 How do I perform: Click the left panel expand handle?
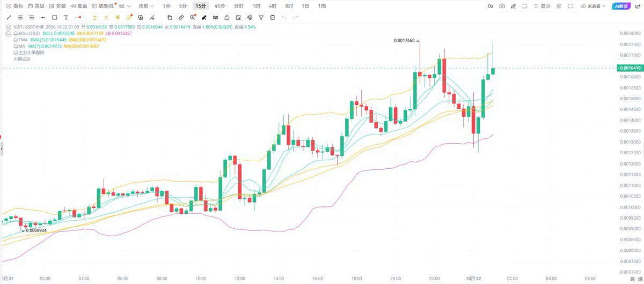click(1, 149)
